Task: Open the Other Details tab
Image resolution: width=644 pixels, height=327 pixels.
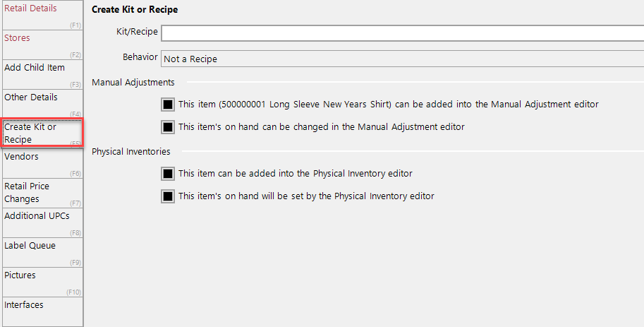Action: pyautogui.click(x=43, y=104)
